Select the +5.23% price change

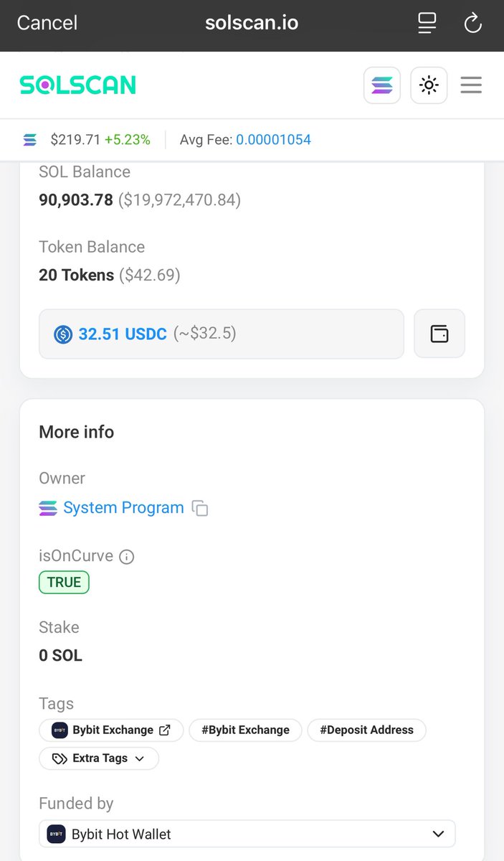point(128,140)
